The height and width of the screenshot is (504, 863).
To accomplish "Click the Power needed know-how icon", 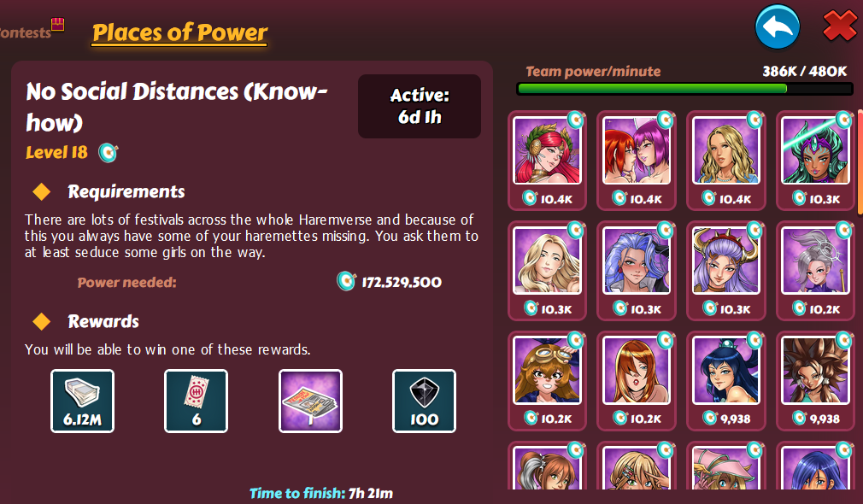I will 346,281.
